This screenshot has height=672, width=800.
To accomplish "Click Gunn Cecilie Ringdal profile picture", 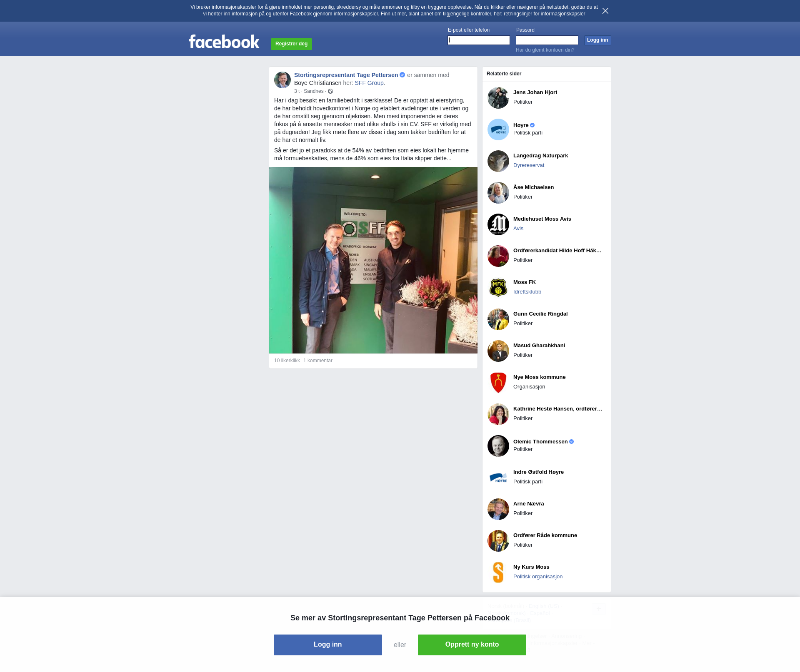I will tap(498, 319).
